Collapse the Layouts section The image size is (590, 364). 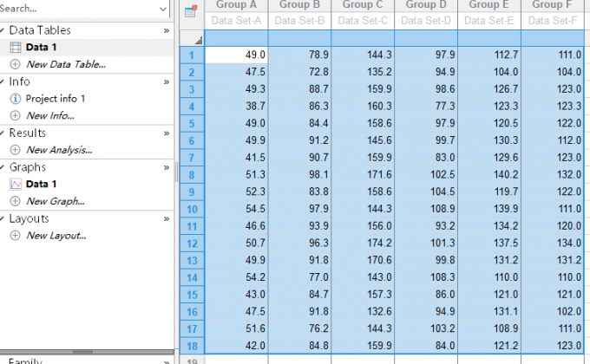tap(2, 218)
